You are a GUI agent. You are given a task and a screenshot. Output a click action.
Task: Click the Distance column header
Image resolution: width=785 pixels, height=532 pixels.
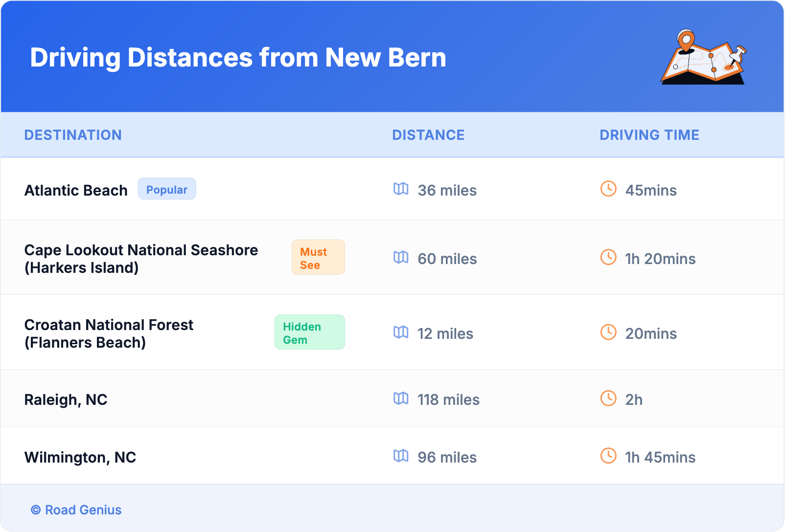pyautogui.click(x=428, y=135)
